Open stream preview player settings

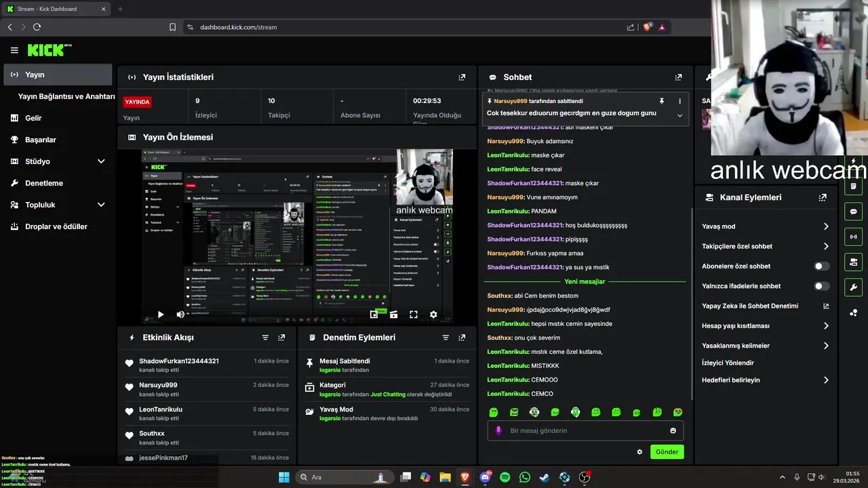tap(433, 314)
